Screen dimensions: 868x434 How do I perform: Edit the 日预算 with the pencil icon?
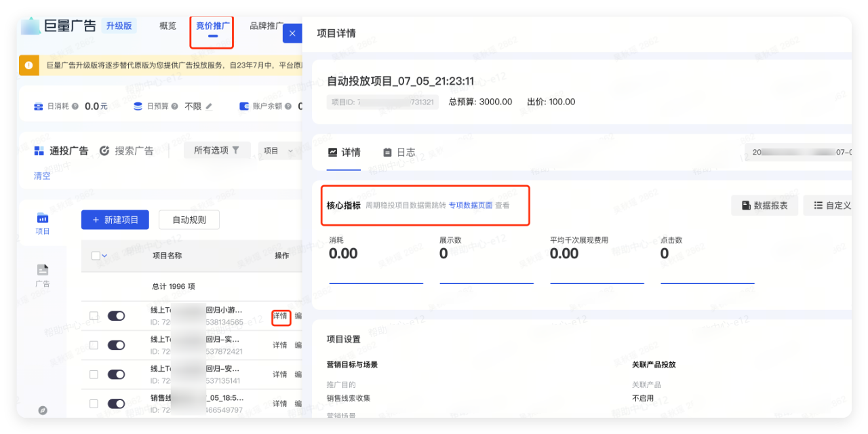pyautogui.click(x=209, y=106)
